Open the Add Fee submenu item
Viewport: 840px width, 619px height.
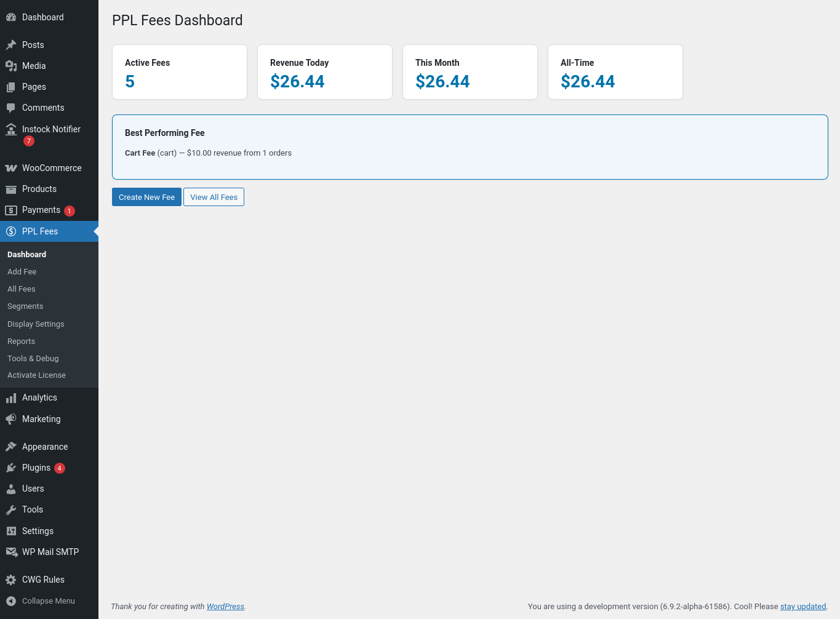pos(22,272)
